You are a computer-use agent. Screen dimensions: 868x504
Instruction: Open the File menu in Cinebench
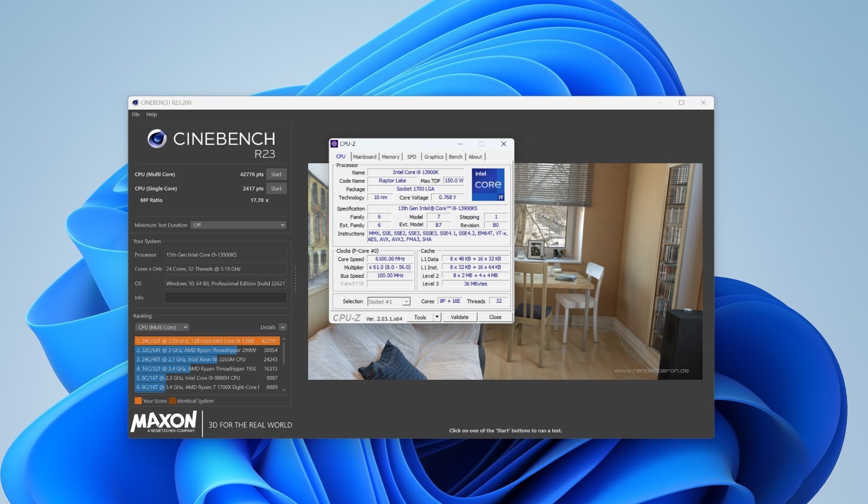tap(136, 114)
